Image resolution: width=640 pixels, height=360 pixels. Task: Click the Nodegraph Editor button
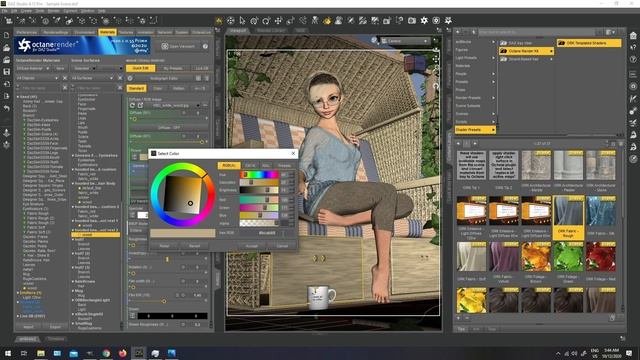point(163,78)
